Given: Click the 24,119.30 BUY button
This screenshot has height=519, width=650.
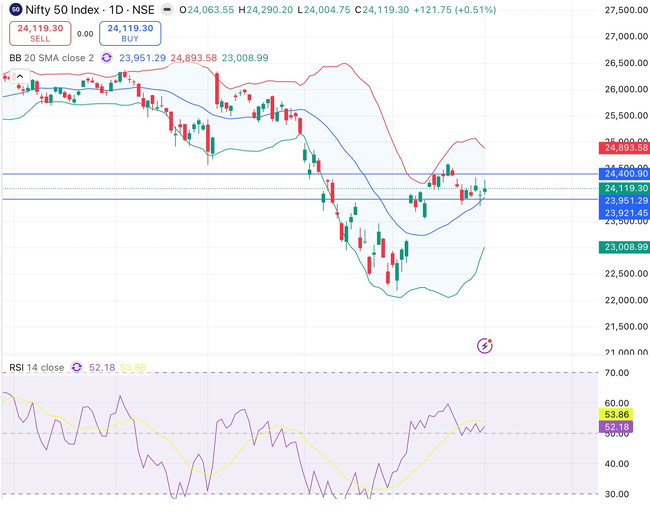Looking at the screenshot, I should 130,34.
